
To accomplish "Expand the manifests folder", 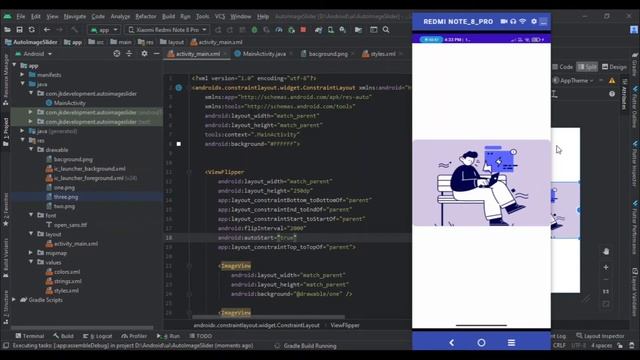I will [22, 75].
